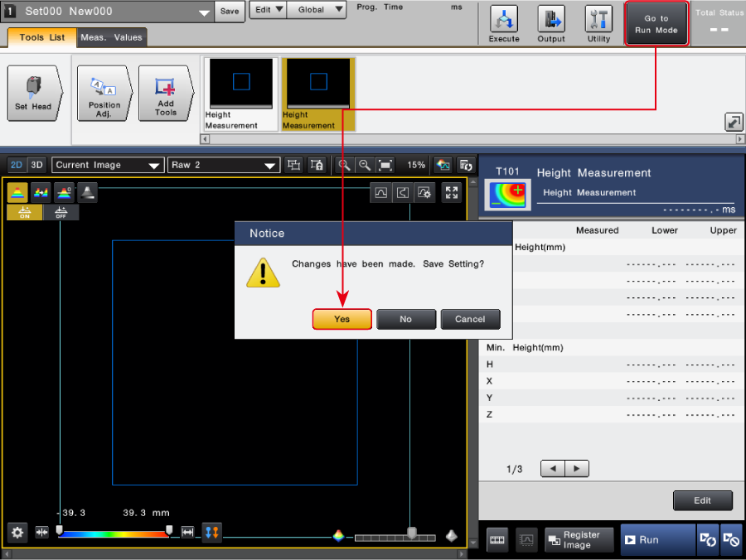Click the Add Tools icon
This screenshot has height=560, width=746.
166,93
